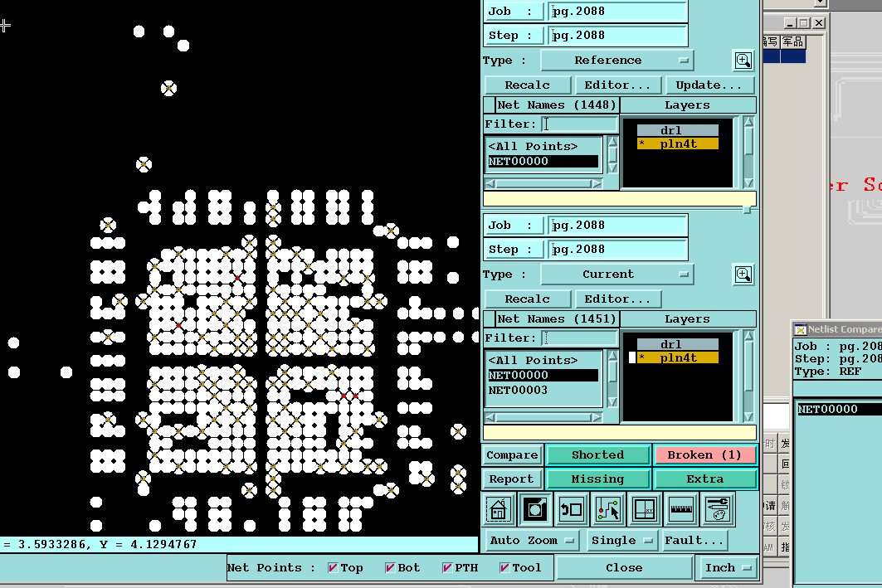Select the net-select pointer tool icon
882x588 pixels.
pos(608,509)
